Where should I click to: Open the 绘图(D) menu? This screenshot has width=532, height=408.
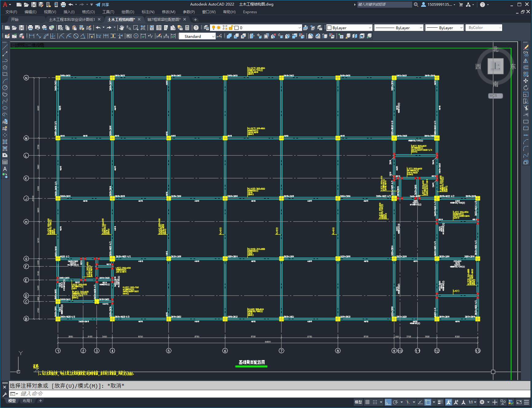[x=128, y=12]
